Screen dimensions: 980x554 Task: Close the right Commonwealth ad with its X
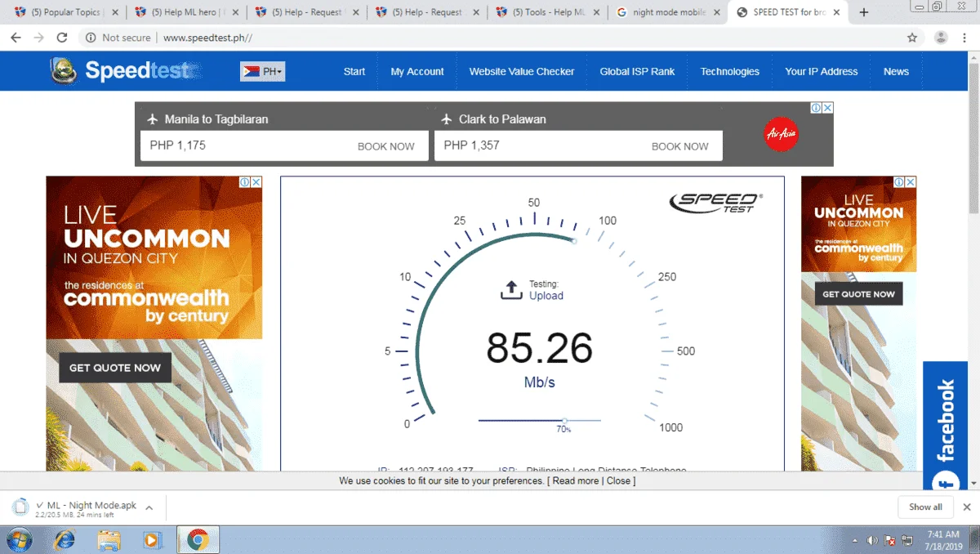tap(911, 182)
